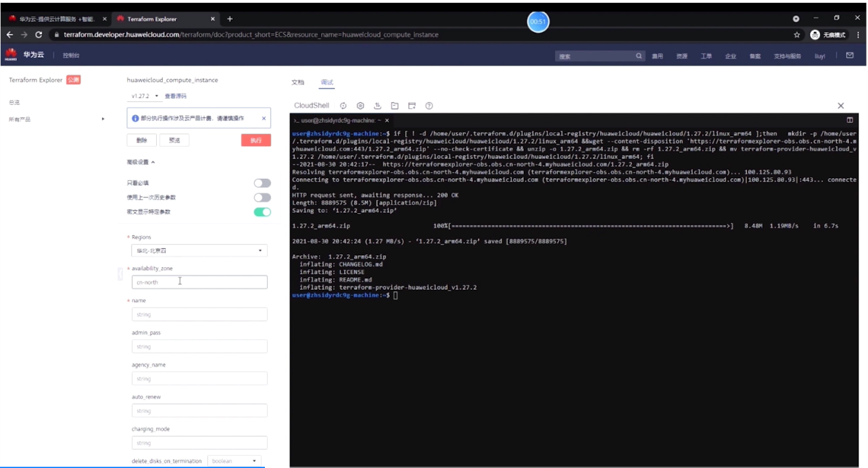
Task: Open a new browser tab with plus
Action: tap(229, 19)
